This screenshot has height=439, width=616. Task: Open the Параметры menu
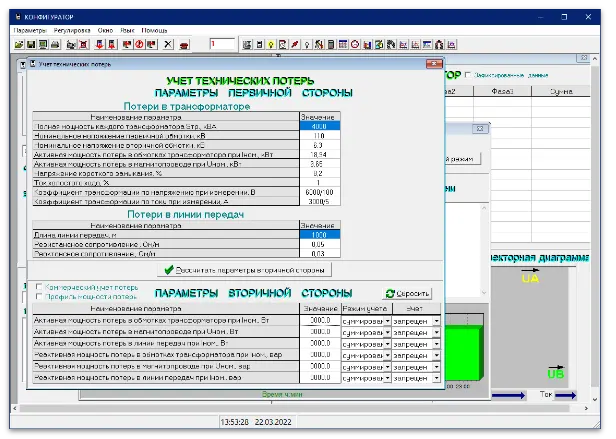click(30, 30)
